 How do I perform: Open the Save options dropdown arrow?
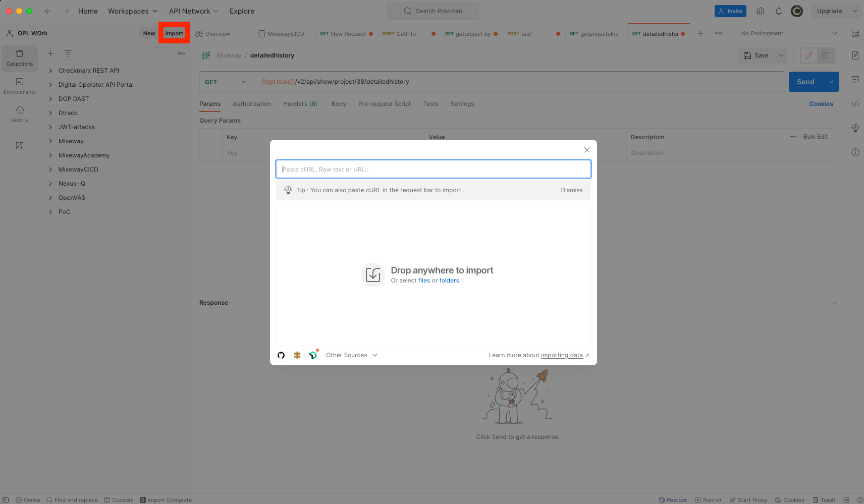click(781, 55)
